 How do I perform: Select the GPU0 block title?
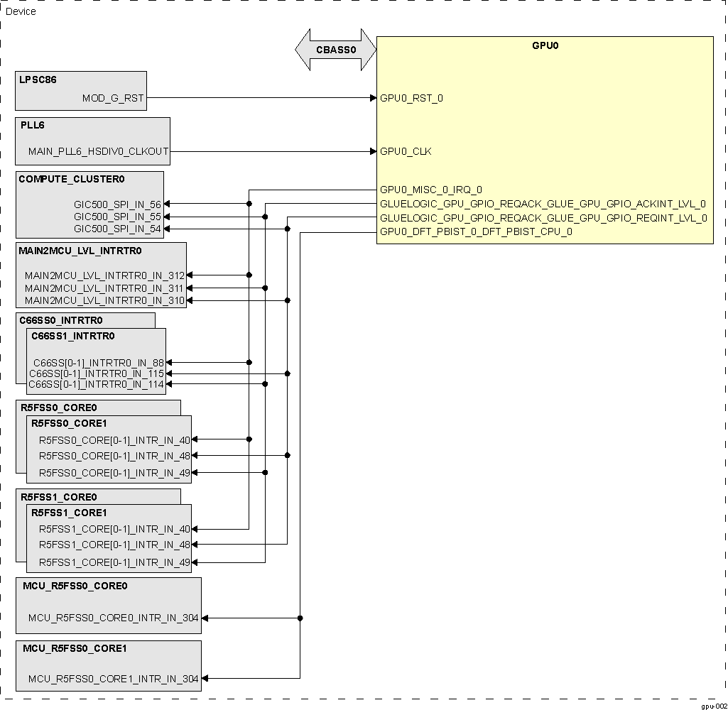pyautogui.click(x=545, y=45)
